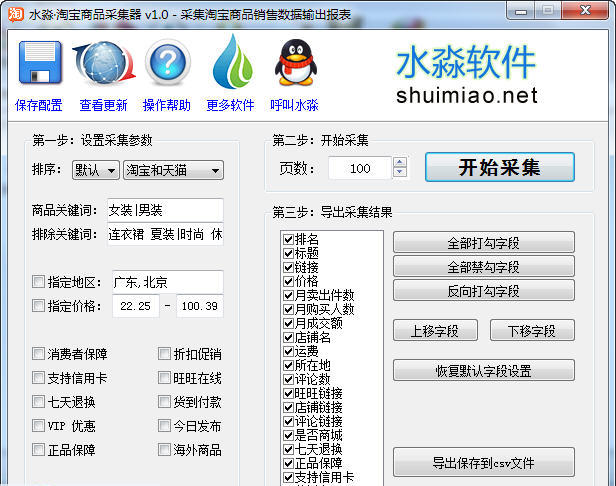Click the shuimiao.net website text
Viewport: 616px width, 486px height.
(x=467, y=95)
